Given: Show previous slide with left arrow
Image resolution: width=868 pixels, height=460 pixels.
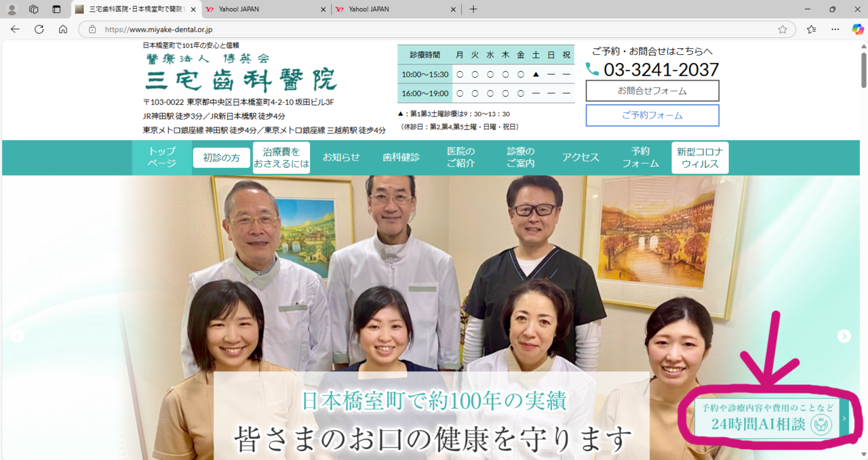Looking at the screenshot, I should pyautogui.click(x=18, y=336).
